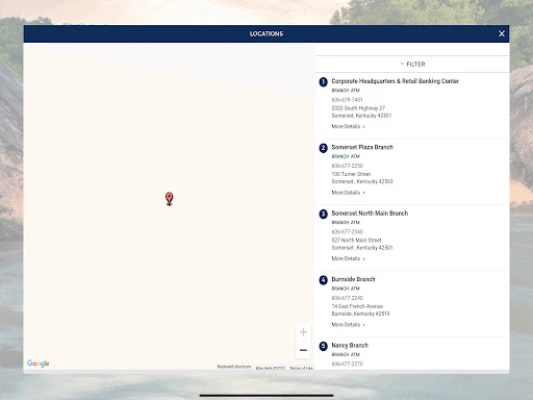Open Nancy Branch listing
Image resolution: width=533 pixels, height=400 pixels.
point(350,345)
